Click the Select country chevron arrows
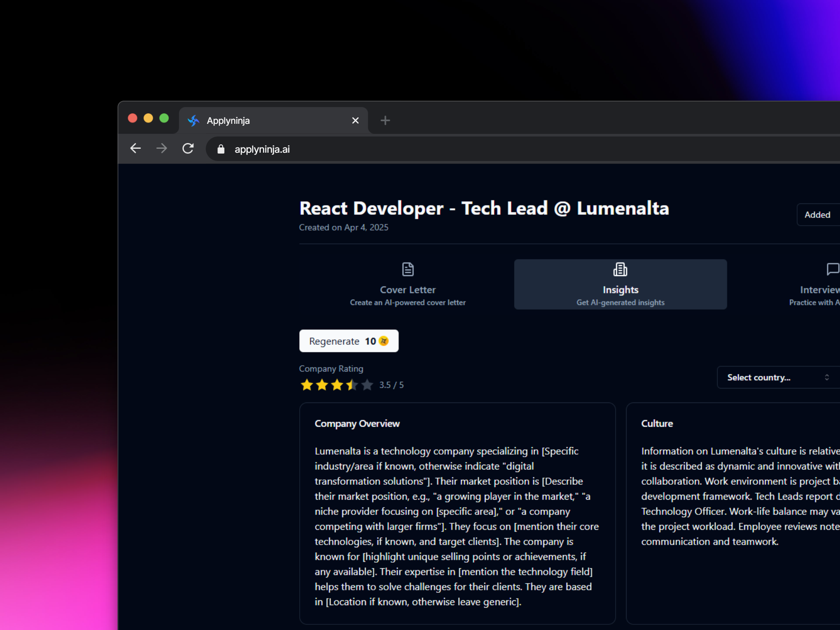 click(826, 377)
